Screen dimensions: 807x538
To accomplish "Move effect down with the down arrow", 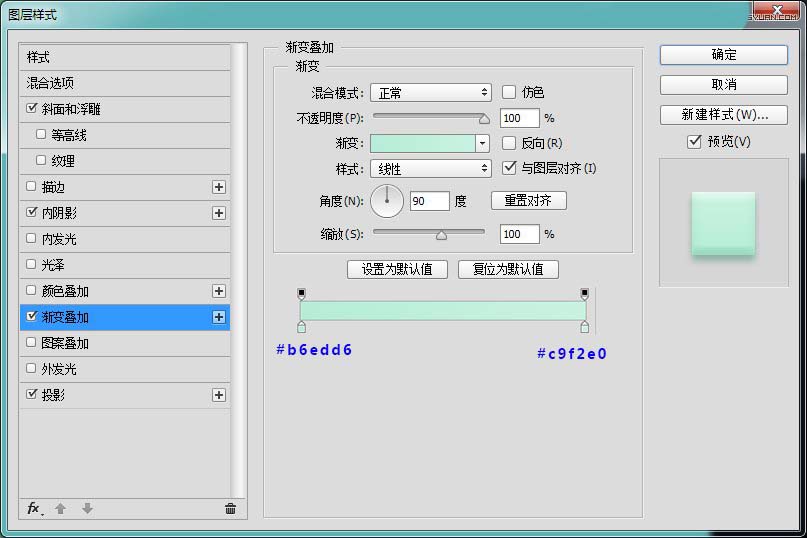I will coord(87,509).
